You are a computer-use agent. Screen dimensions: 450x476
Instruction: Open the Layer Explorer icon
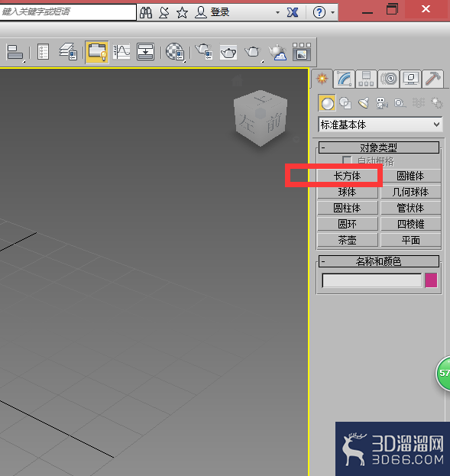[68, 51]
